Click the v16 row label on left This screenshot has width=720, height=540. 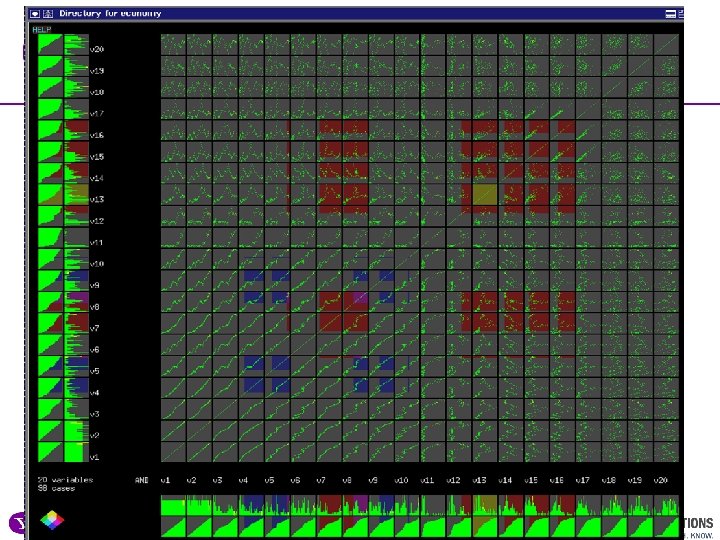click(96, 135)
